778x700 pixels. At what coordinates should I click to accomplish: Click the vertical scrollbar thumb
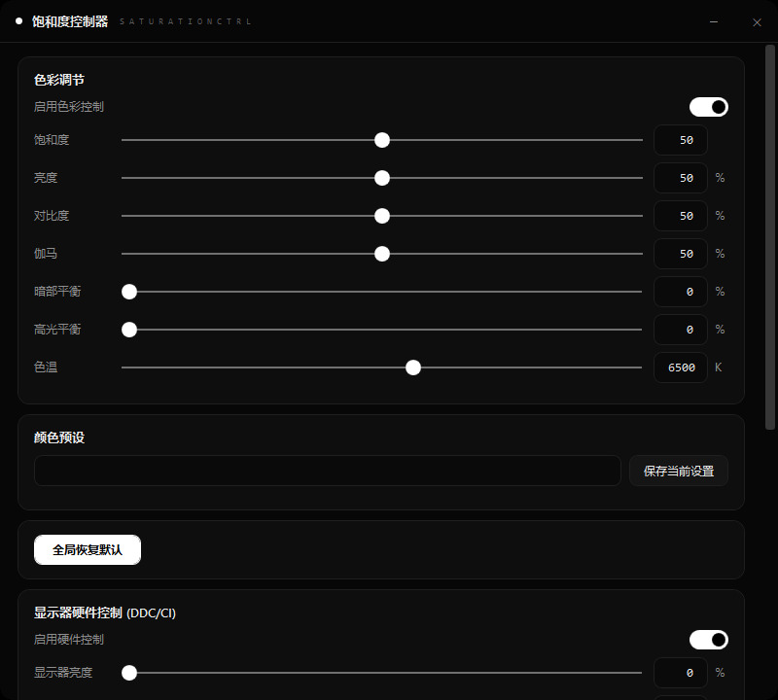[770, 237]
